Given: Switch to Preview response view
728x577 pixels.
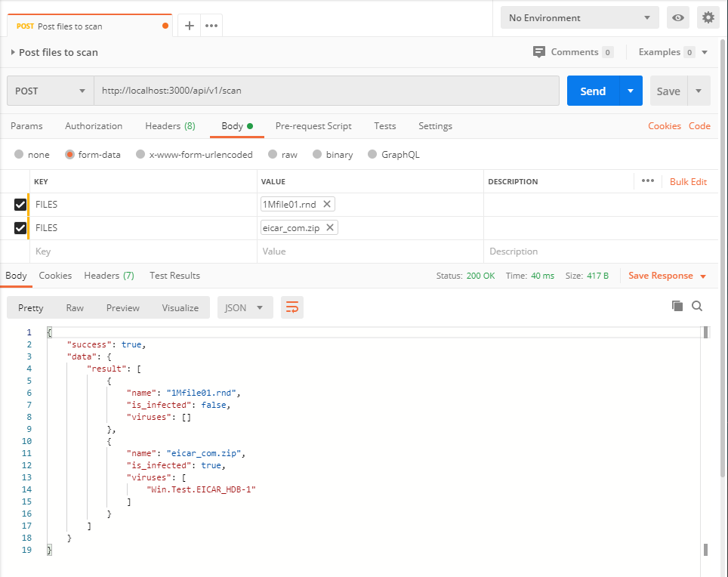Looking at the screenshot, I should click(122, 308).
